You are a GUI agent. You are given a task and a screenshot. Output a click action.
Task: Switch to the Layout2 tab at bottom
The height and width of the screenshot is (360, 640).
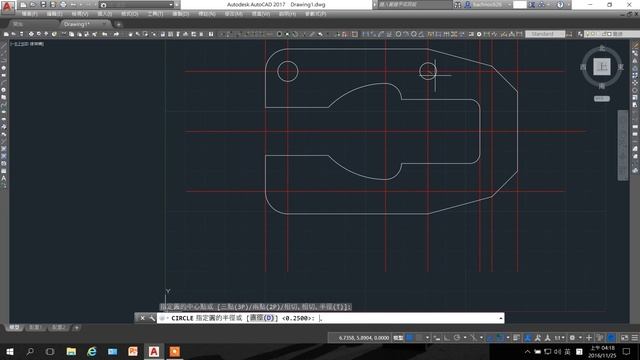[x=59, y=328]
